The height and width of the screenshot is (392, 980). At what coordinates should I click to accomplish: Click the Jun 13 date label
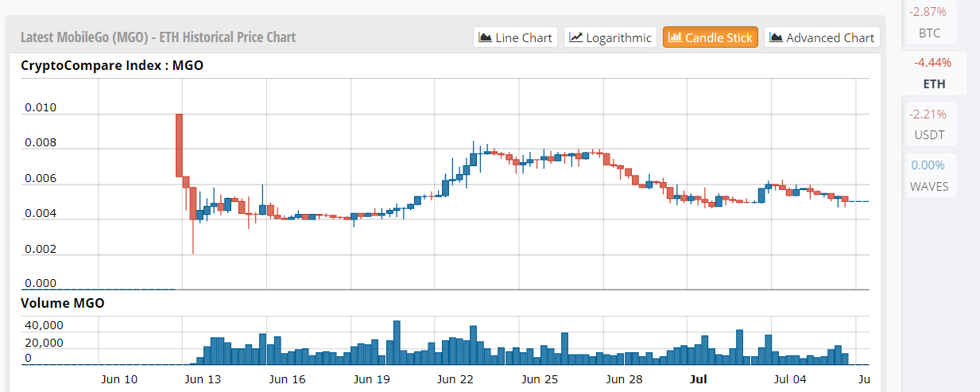click(203, 379)
